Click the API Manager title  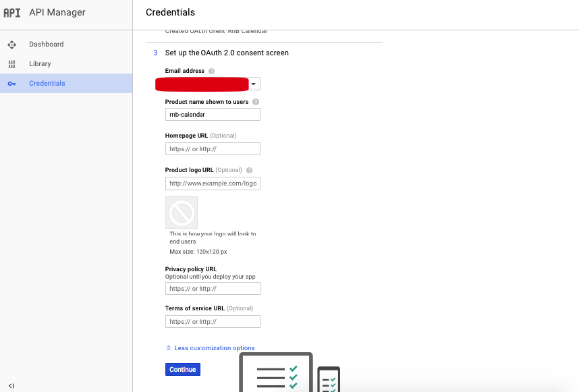click(57, 12)
